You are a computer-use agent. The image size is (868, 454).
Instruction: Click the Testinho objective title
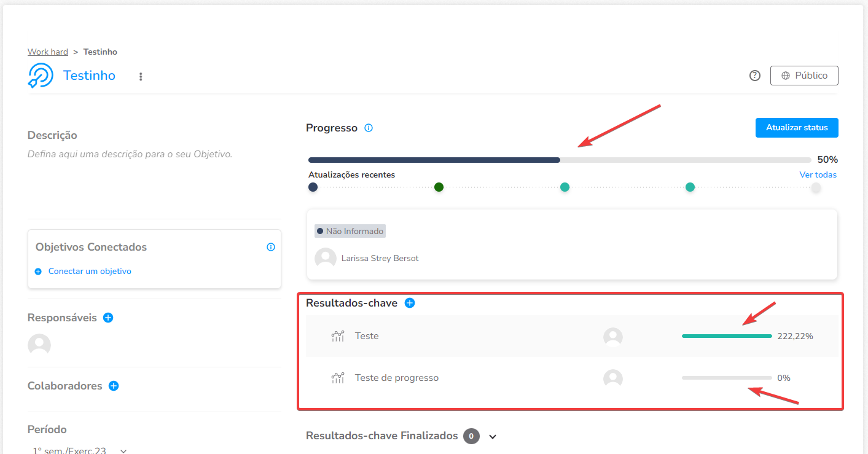click(89, 76)
